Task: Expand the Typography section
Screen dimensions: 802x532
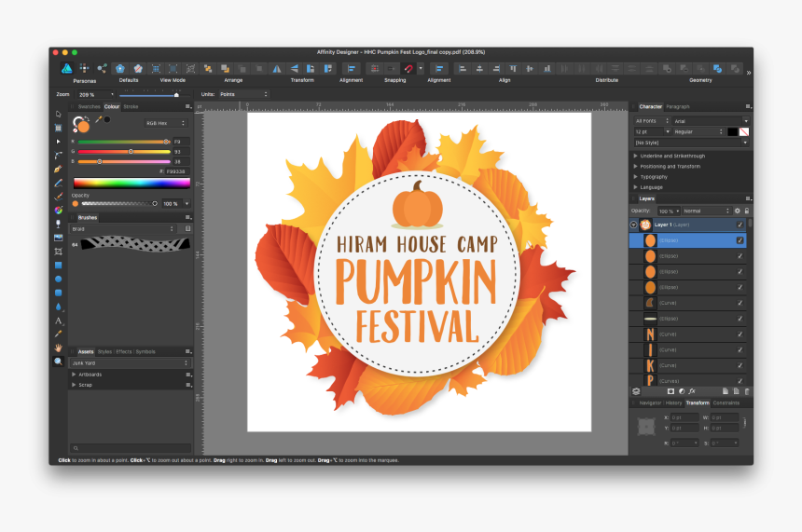Action: (636, 177)
